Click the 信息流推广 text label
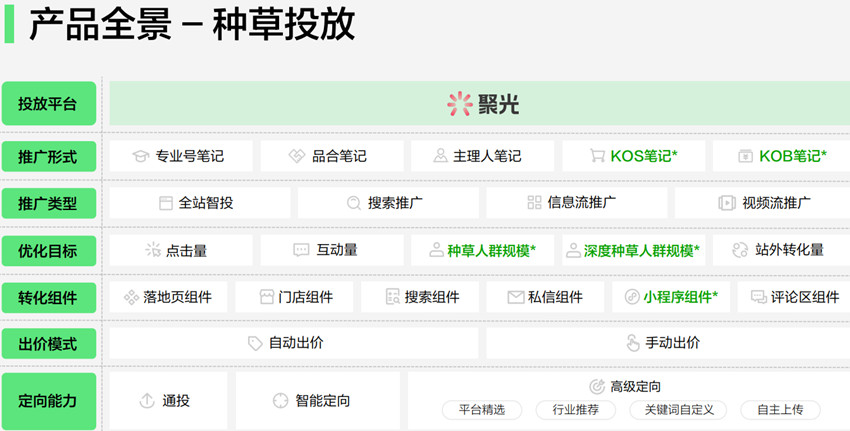Image resolution: width=850 pixels, height=431 pixels. coord(582,203)
